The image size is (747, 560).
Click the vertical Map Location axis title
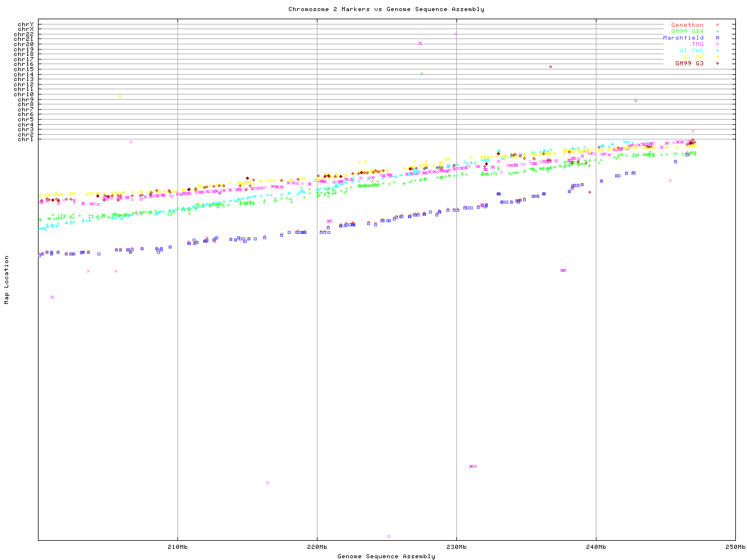(7, 279)
